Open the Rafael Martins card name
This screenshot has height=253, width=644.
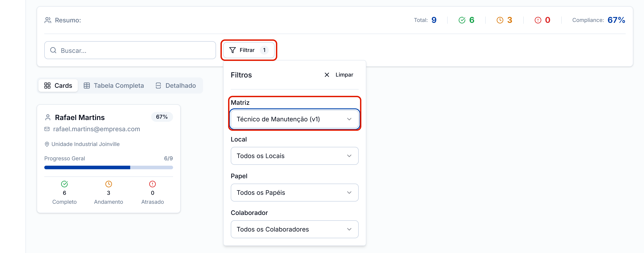[80, 117]
